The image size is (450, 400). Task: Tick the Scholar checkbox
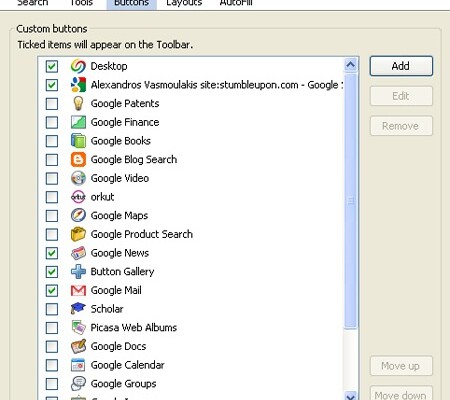[x=52, y=309]
